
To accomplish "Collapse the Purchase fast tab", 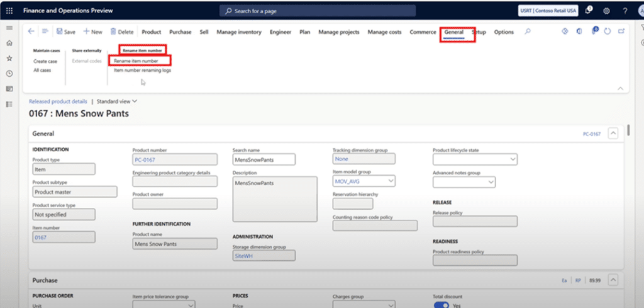I will click(x=613, y=280).
